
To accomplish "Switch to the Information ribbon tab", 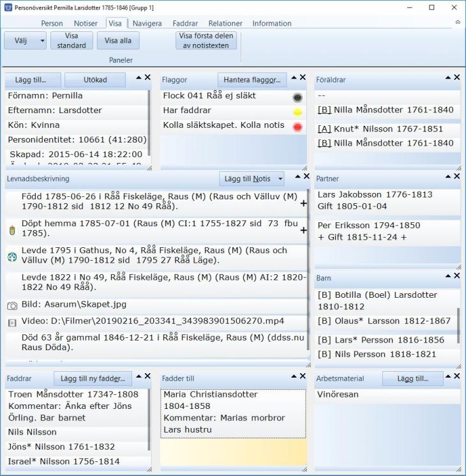I will click(272, 24).
